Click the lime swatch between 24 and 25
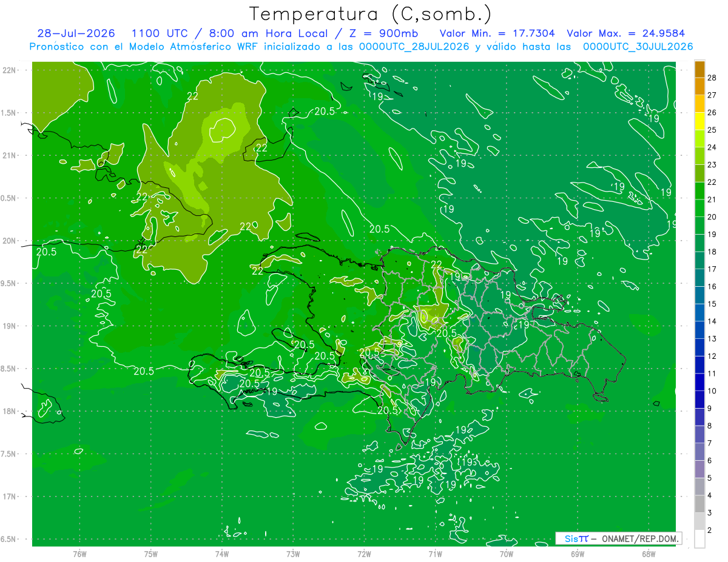This screenshot has width=728, height=562. click(699, 139)
